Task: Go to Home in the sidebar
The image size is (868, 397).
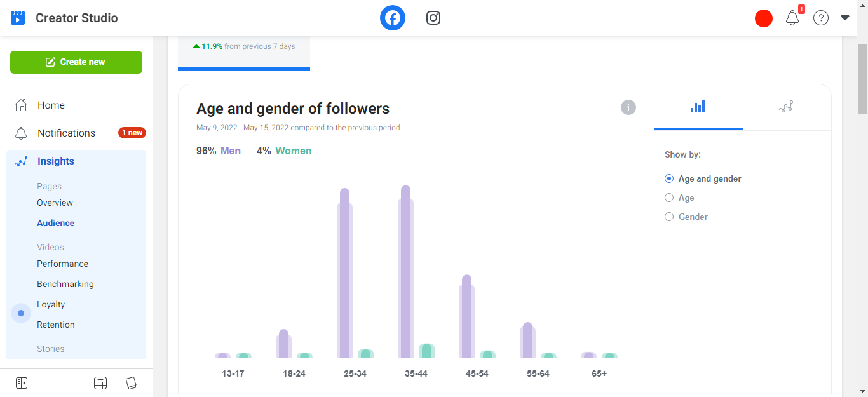Action: [51, 105]
